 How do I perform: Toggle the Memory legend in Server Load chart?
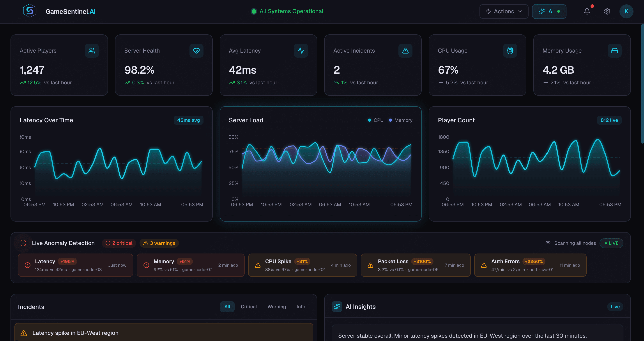coord(400,120)
